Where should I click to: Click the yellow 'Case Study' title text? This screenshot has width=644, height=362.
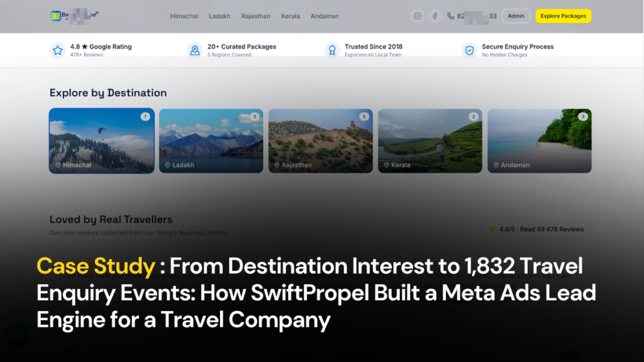click(96, 266)
